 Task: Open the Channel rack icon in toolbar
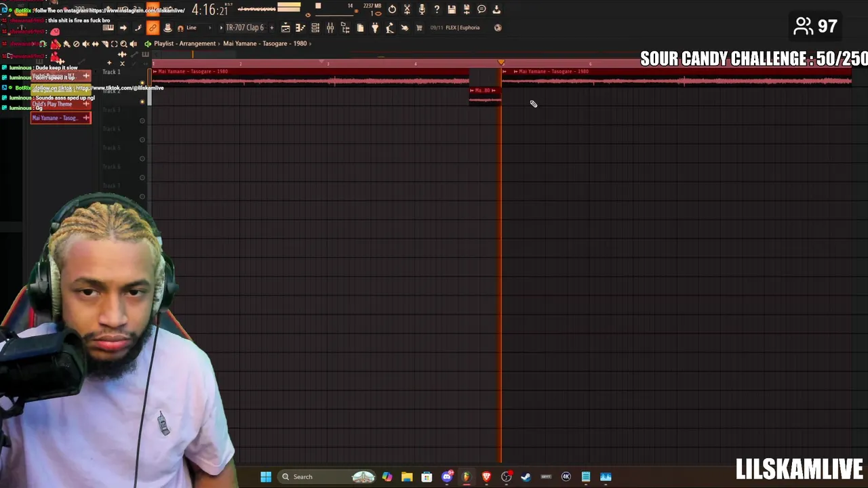tap(315, 28)
